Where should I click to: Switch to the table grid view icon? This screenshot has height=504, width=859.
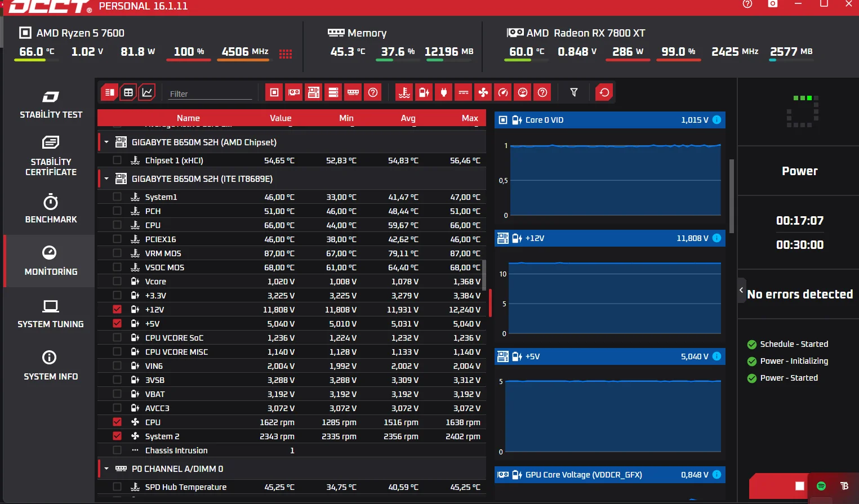[128, 92]
